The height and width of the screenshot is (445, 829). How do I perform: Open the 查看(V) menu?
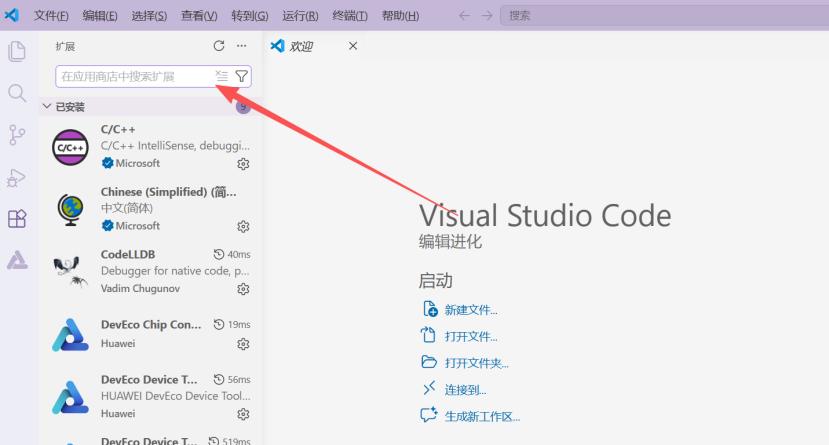(x=199, y=16)
